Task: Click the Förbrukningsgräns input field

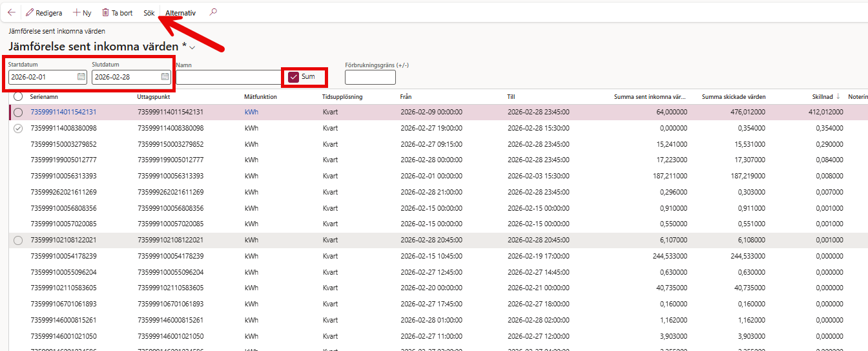Action: [x=369, y=78]
